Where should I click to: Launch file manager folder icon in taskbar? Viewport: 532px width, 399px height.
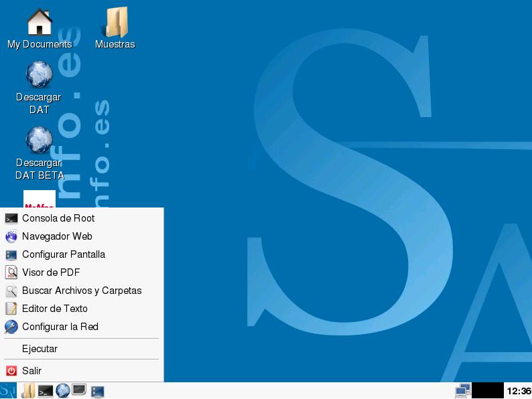(28, 390)
